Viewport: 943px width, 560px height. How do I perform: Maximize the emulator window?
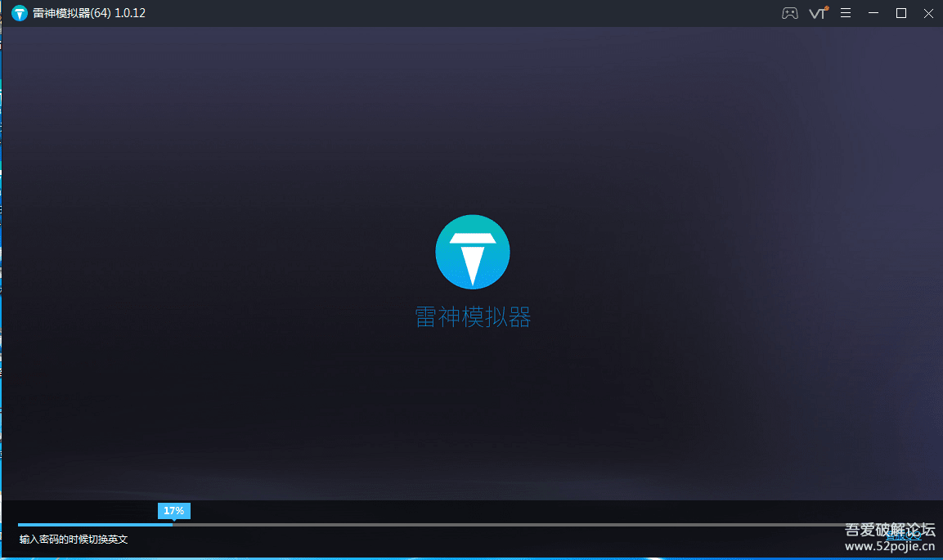click(901, 13)
